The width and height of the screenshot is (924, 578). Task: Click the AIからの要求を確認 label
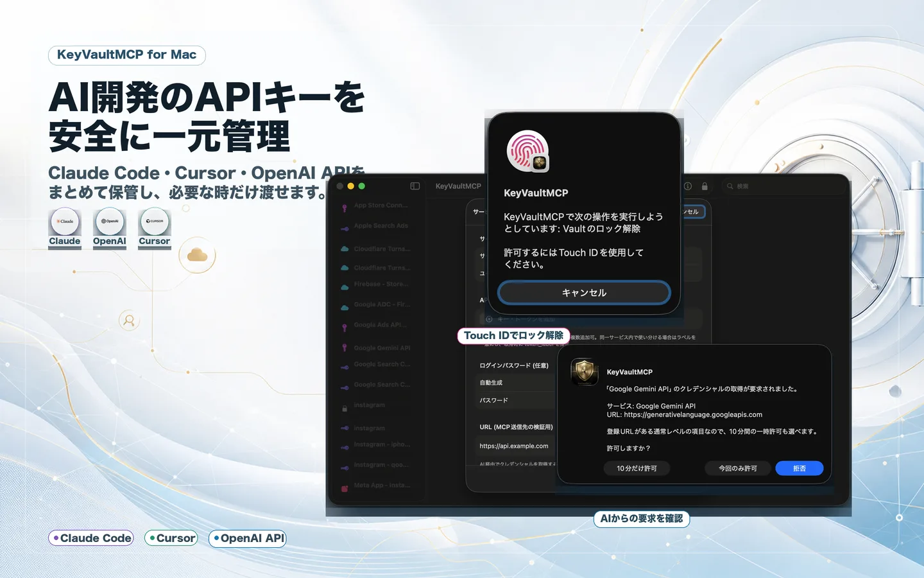pos(642,519)
